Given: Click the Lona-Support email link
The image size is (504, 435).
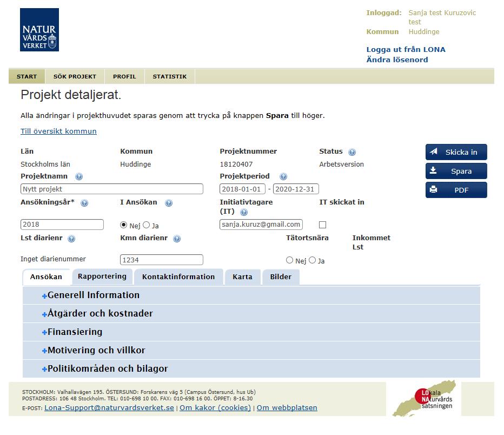Looking at the screenshot, I should pos(109,407).
